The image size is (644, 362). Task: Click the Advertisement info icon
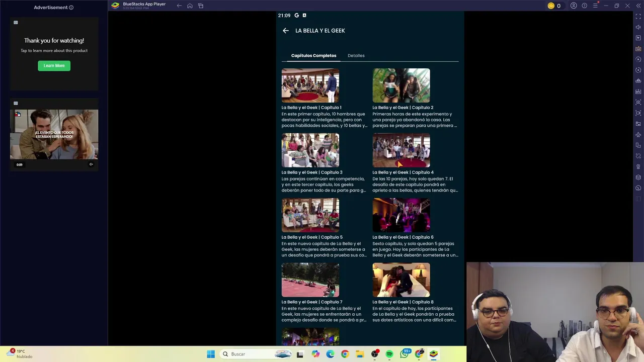pyautogui.click(x=71, y=8)
